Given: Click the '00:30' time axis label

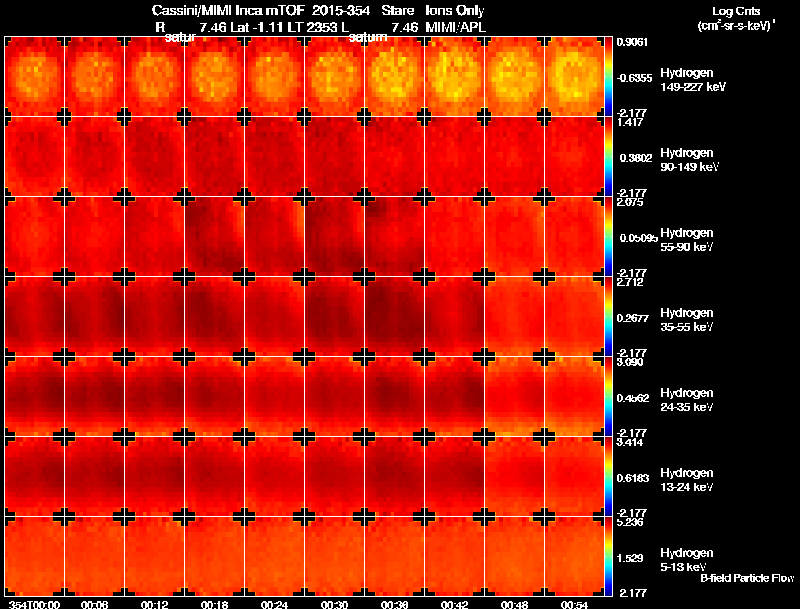Looking at the screenshot, I should [x=334, y=605].
